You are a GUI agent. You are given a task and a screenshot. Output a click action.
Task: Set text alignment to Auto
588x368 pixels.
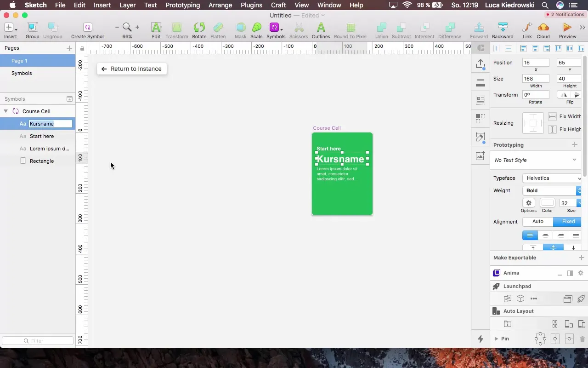pyautogui.click(x=538, y=222)
